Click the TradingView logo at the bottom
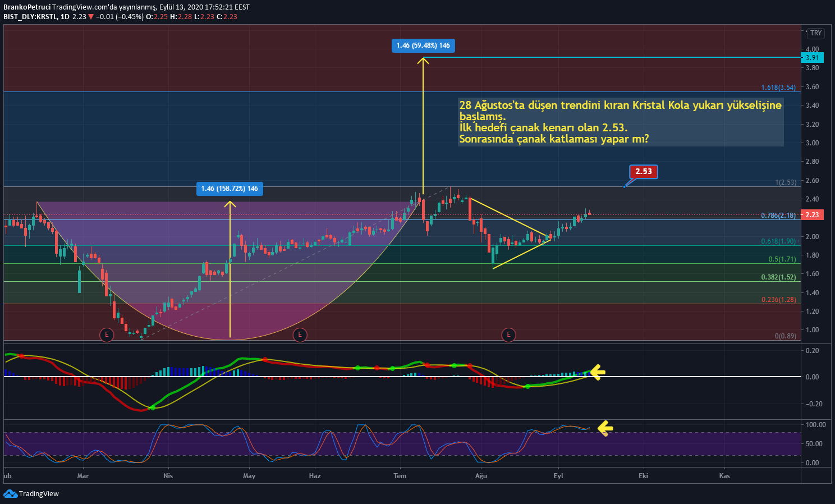 click(31, 493)
